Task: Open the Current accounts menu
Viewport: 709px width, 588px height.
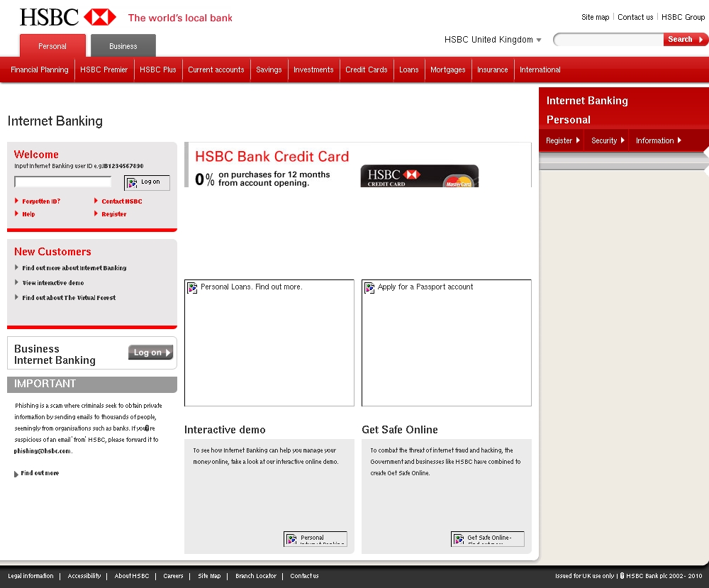Action: 216,70
